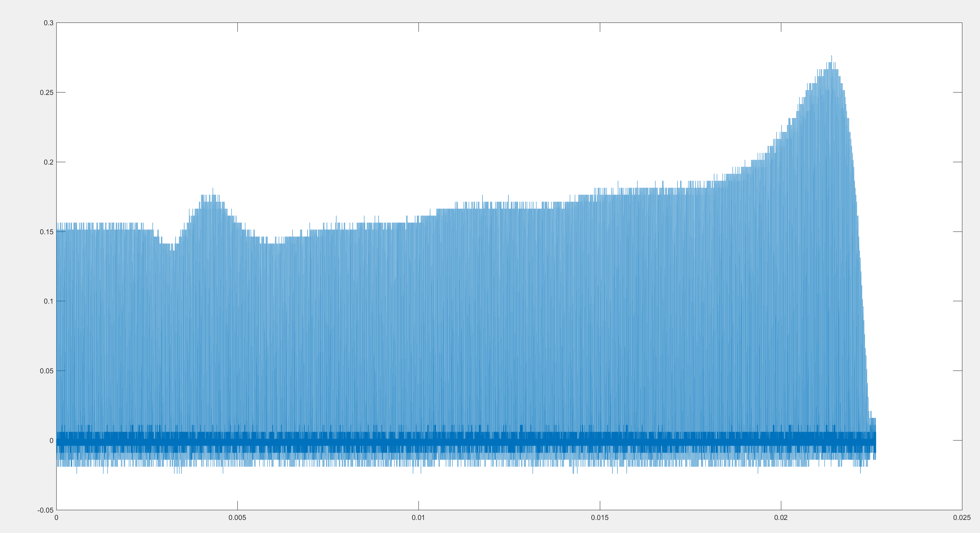Click the y-axis tick label -0.05
980x533 pixels.
(45, 510)
